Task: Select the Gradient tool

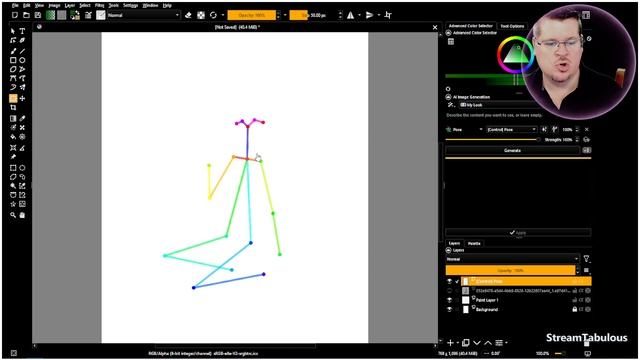Action: pos(13,118)
